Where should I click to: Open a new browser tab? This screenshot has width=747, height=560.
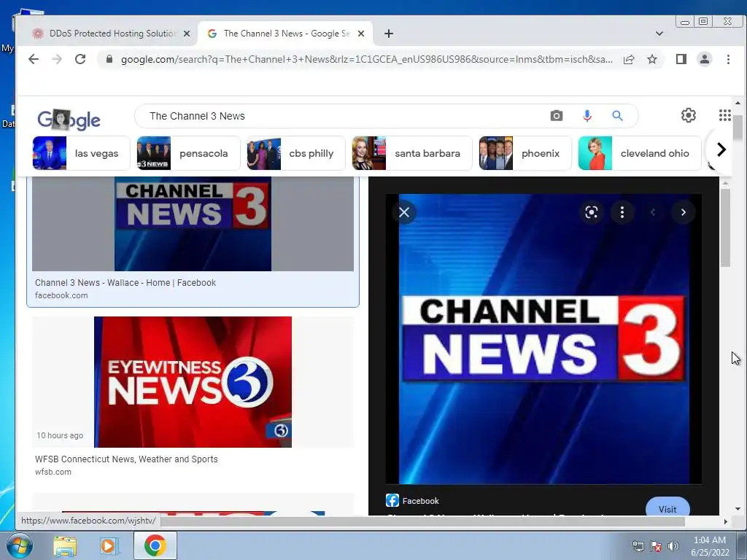point(389,34)
